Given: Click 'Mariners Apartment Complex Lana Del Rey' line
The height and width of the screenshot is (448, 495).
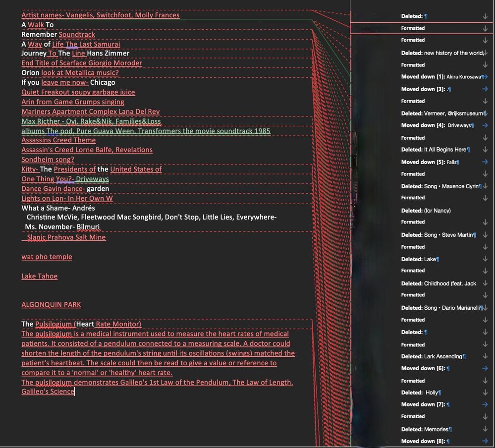Looking at the screenshot, I should [x=91, y=112].
